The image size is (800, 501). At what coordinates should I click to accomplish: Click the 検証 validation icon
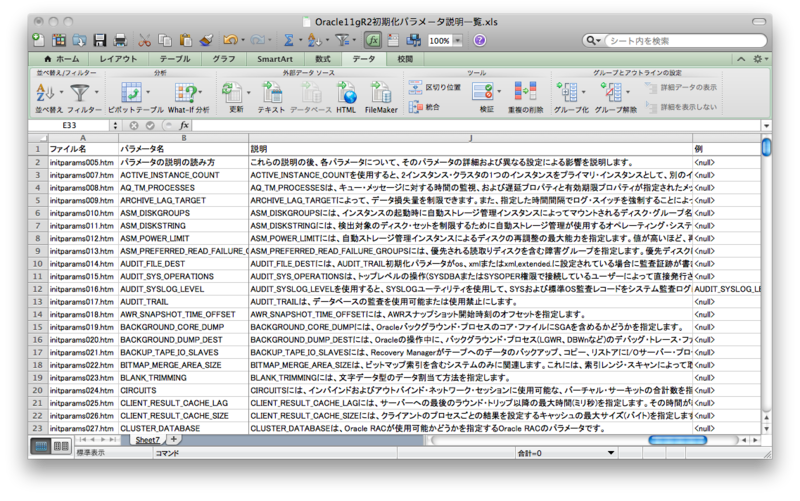tap(482, 92)
